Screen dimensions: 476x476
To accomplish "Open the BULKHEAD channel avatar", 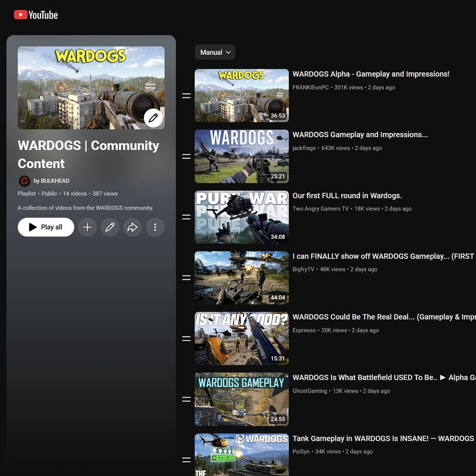I will point(24,181).
